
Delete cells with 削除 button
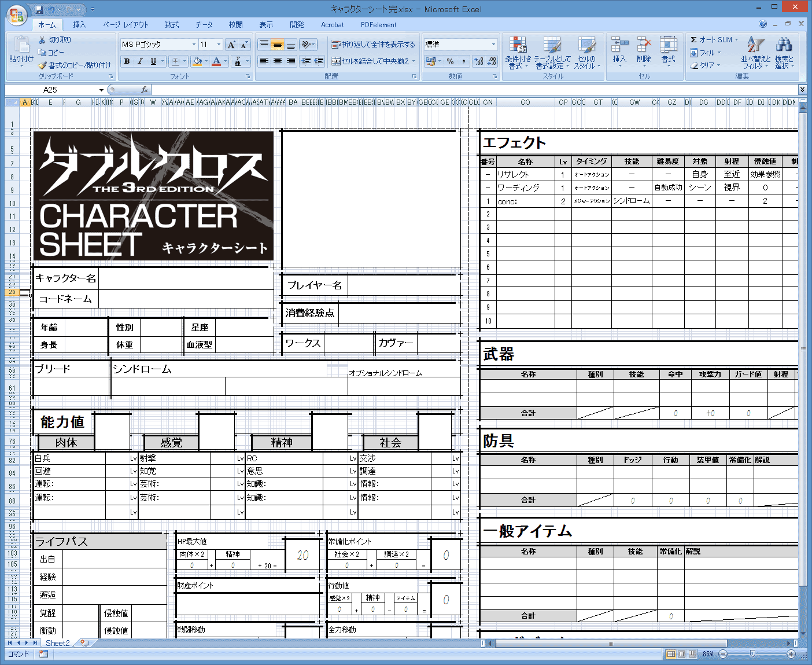(644, 52)
